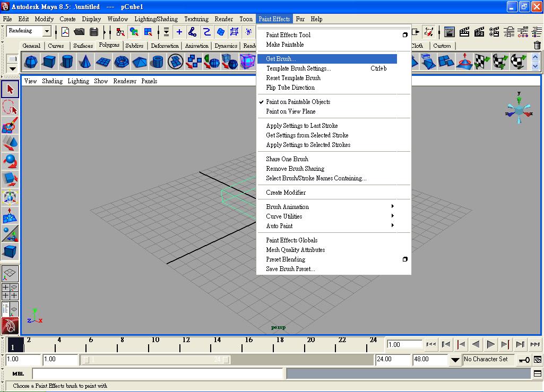The width and height of the screenshot is (544, 392).
Task: Go to start of playback range
Action: [431, 344]
